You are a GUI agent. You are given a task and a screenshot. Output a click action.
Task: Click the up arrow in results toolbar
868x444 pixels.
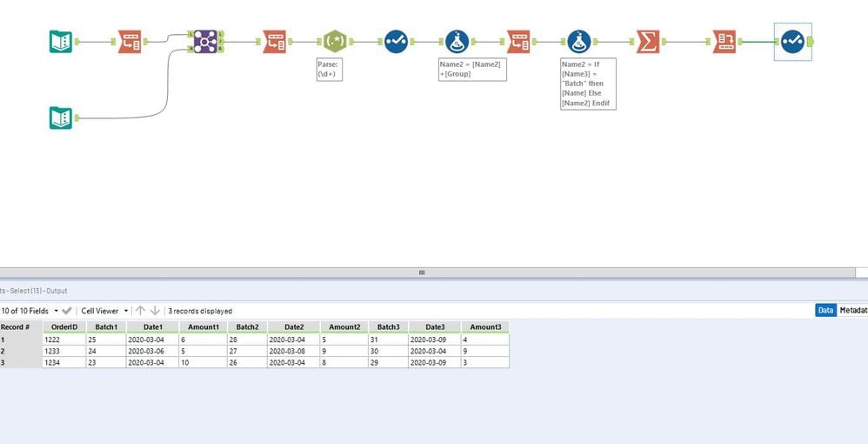click(141, 311)
